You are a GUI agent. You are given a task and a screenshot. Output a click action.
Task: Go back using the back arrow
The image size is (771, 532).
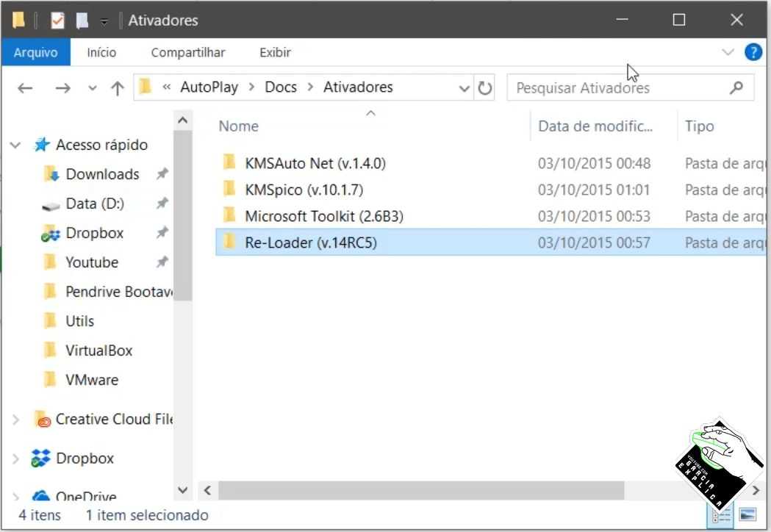[x=24, y=88]
